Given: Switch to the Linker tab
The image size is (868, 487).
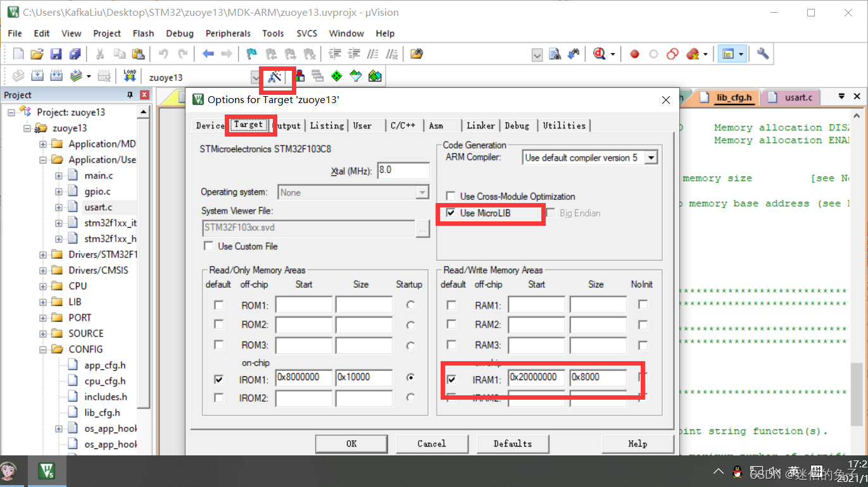Looking at the screenshot, I should (x=481, y=125).
